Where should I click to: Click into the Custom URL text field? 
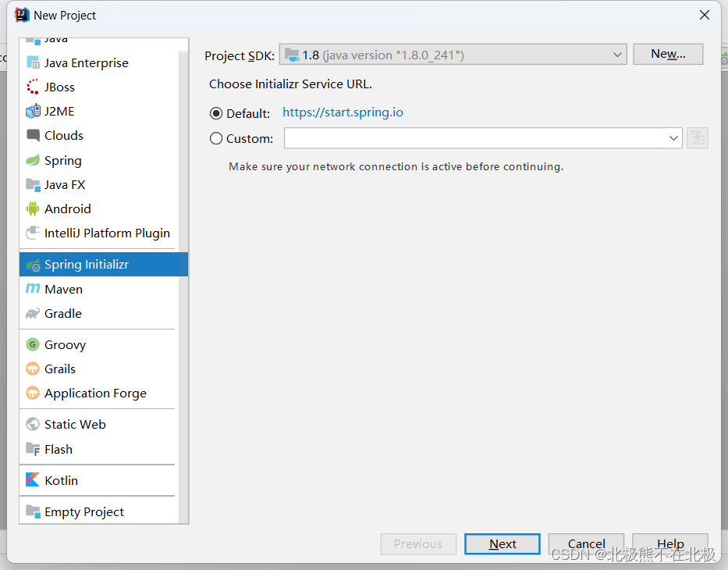[476, 138]
